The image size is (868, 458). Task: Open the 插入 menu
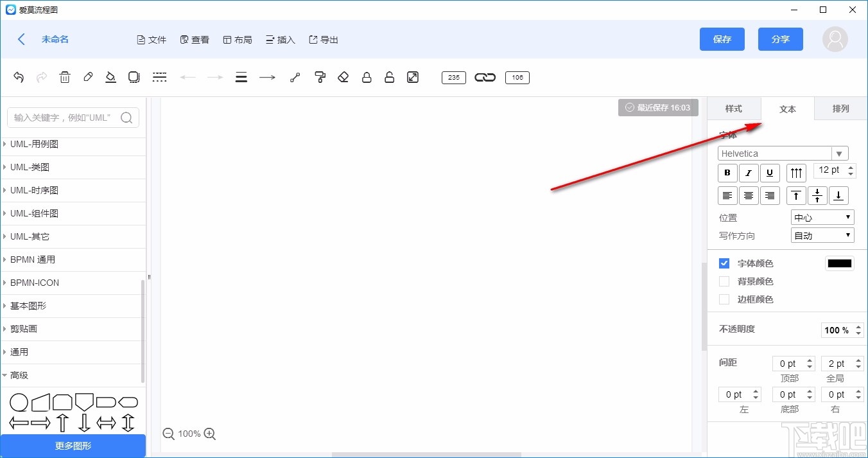pos(281,40)
